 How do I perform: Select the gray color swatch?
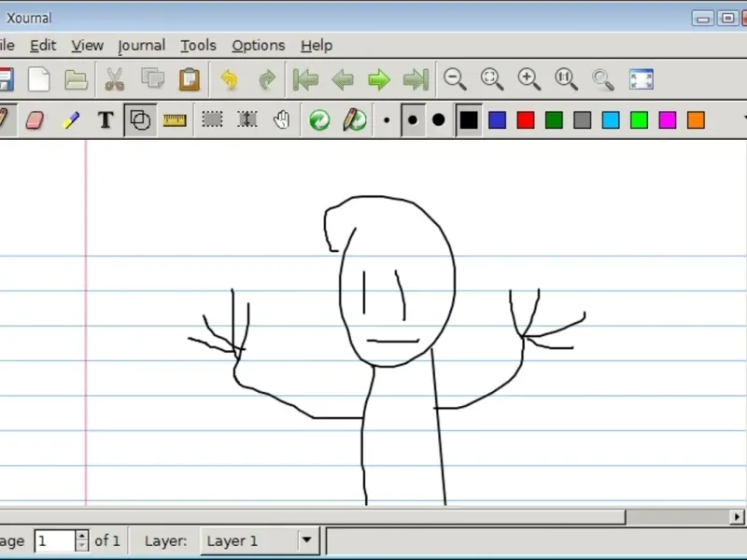tap(582, 120)
